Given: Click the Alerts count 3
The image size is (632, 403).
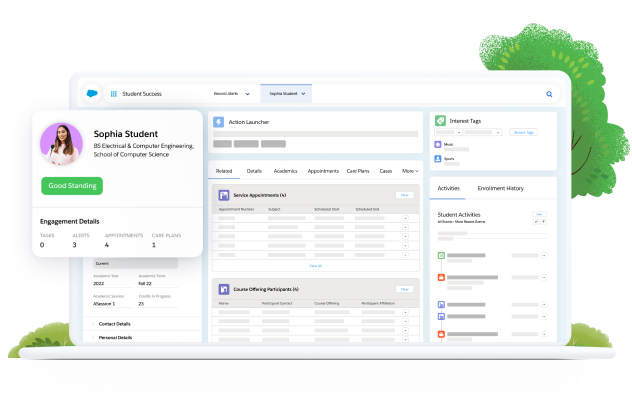Looking at the screenshot, I should point(74,245).
